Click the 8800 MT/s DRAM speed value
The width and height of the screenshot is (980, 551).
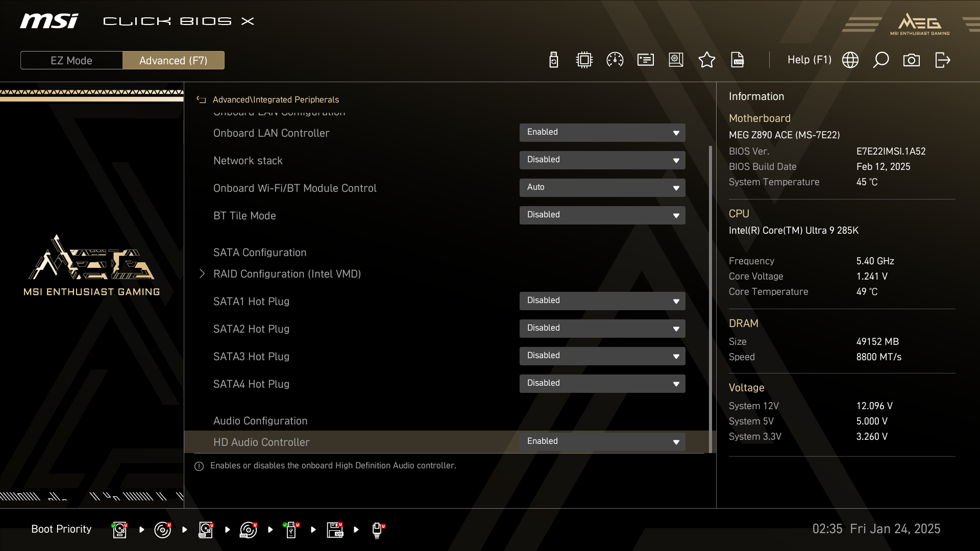(x=878, y=357)
